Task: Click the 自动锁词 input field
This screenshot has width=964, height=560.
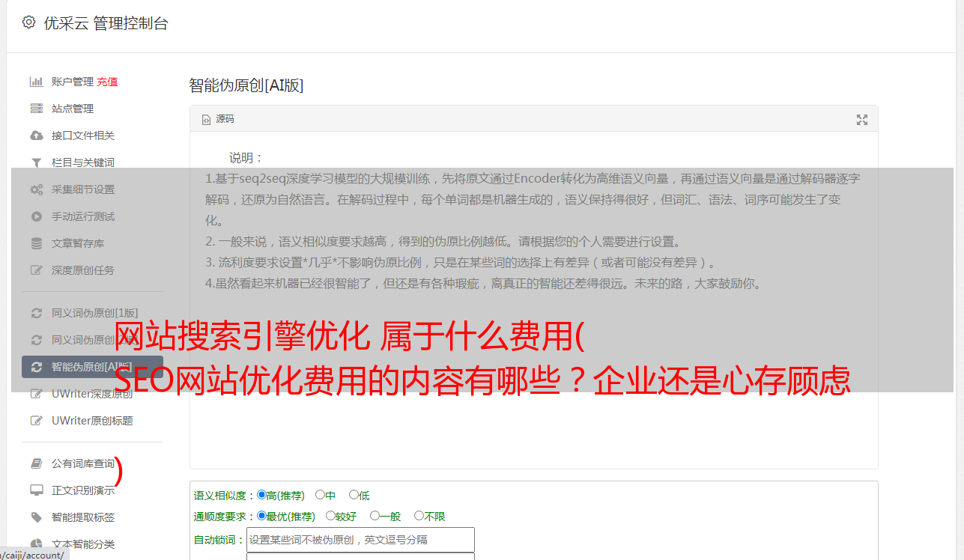Action: (360, 540)
